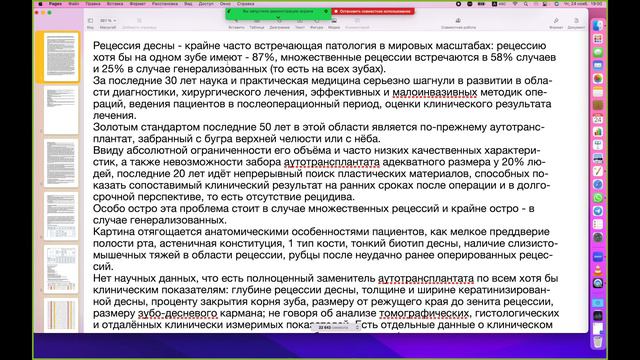
Task: Open Calendar from the Dock
Action: [598, 119]
